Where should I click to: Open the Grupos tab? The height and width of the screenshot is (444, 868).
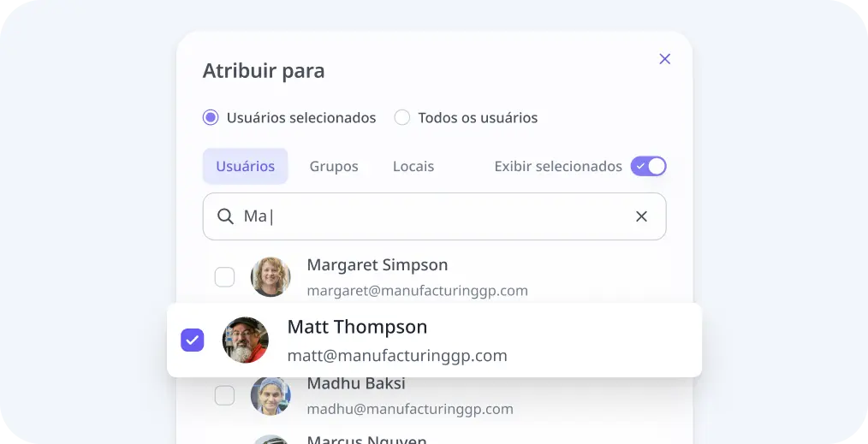pyautogui.click(x=334, y=166)
